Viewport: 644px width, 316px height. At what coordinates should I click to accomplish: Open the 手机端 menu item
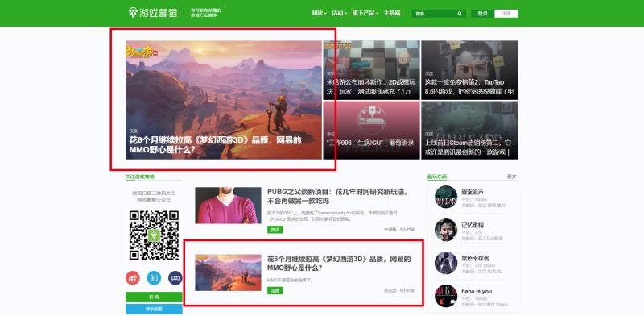[x=392, y=13]
